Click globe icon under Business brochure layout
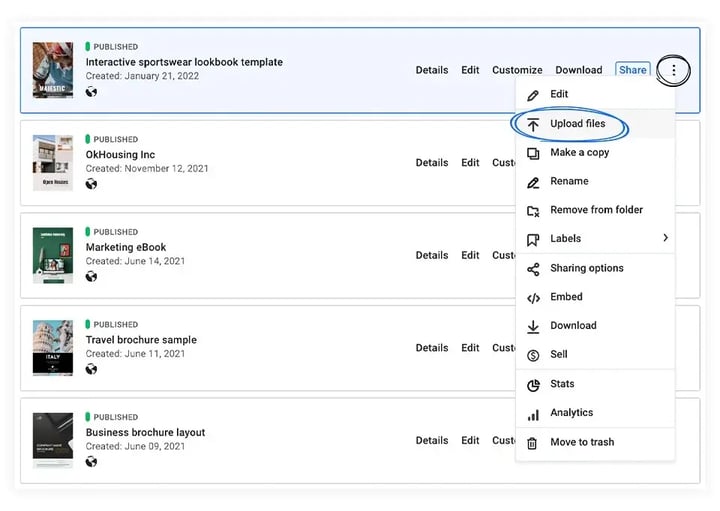720x511 pixels. click(x=91, y=461)
